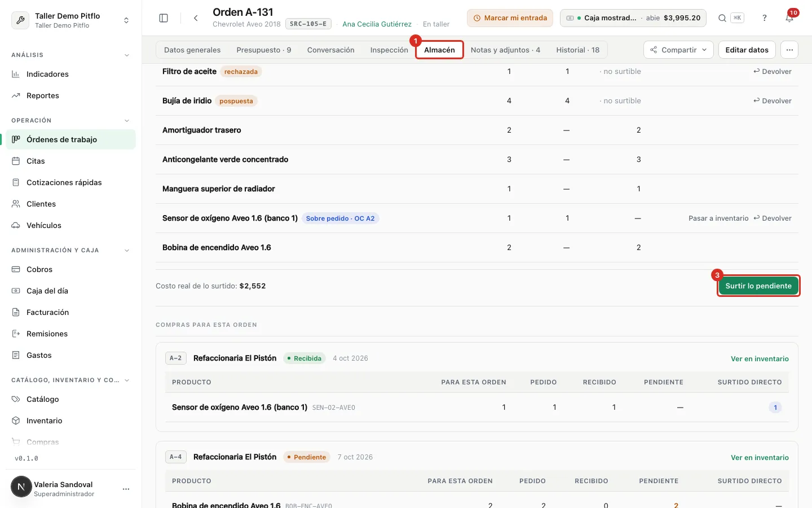Click the Clientes people icon
812x508 pixels.
16,204
